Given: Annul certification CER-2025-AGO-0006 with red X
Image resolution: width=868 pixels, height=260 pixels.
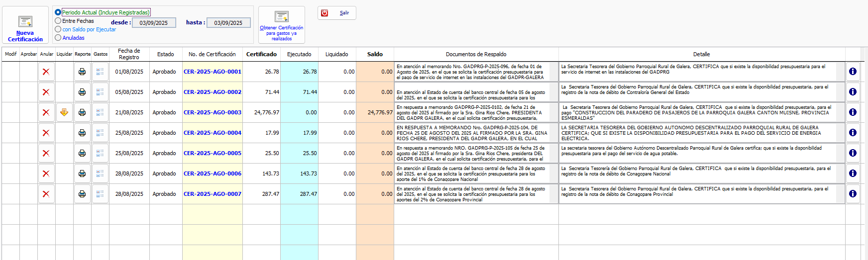Looking at the screenshot, I should click(x=46, y=173).
